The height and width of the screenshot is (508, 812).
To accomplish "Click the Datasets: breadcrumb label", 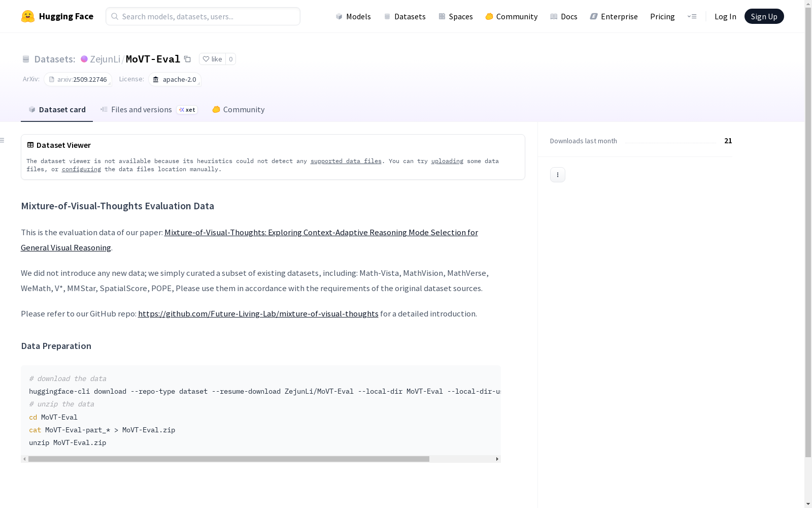I will (x=54, y=59).
